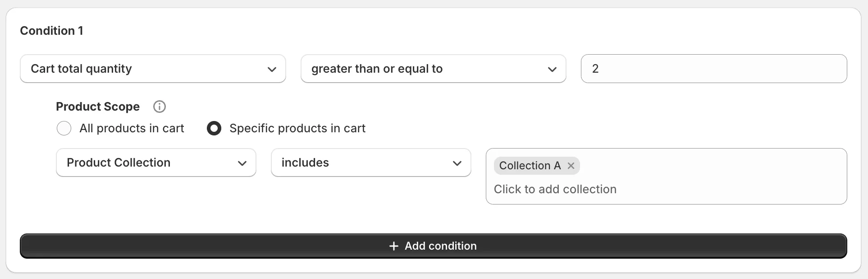Image resolution: width=868 pixels, height=279 pixels.
Task: Remove the Collection A tag via its X icon
Action: click(x=571, y=166)
